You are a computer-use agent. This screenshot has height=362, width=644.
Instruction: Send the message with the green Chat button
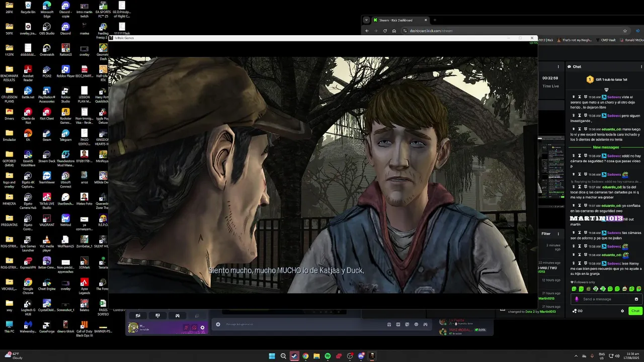tap(635, 311)
